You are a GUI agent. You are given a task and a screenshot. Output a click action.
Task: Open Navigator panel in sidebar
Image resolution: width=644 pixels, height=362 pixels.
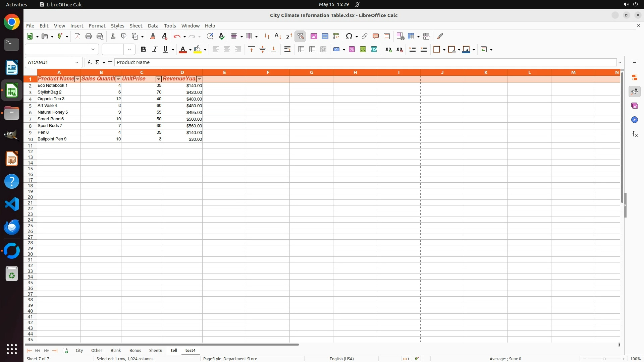[x=634, y=120]
